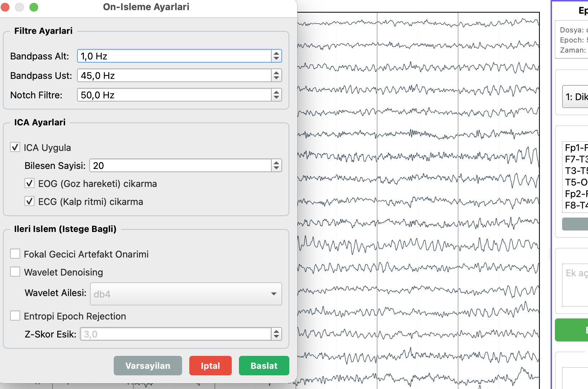588x389 pixels.
Task: Uncheck the ICA Uygula checkbox
Action: pyautogui.click(x=15, y=147)
